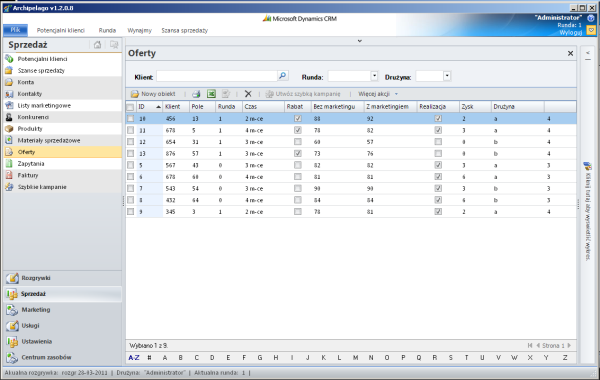Screen dimensions: 600x380
Task: Check the row selection box for ID 12
Action: (x=130, y=142)
